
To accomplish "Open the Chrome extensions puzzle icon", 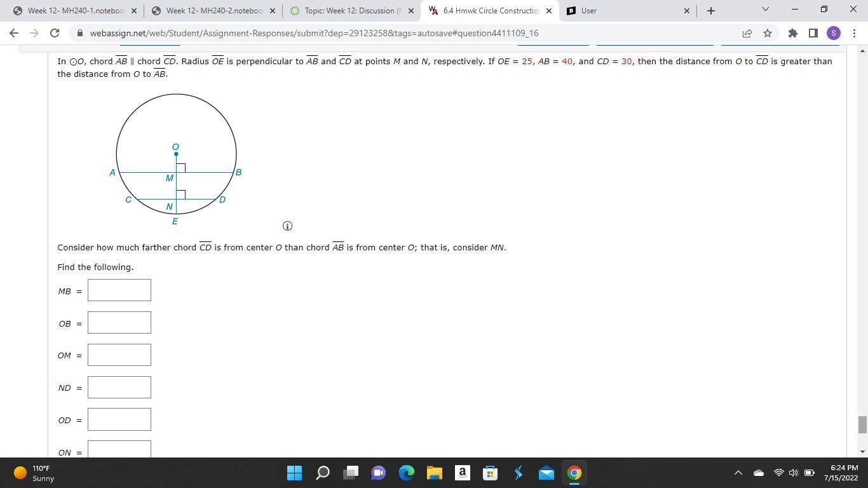I will (x=792, y=33).
